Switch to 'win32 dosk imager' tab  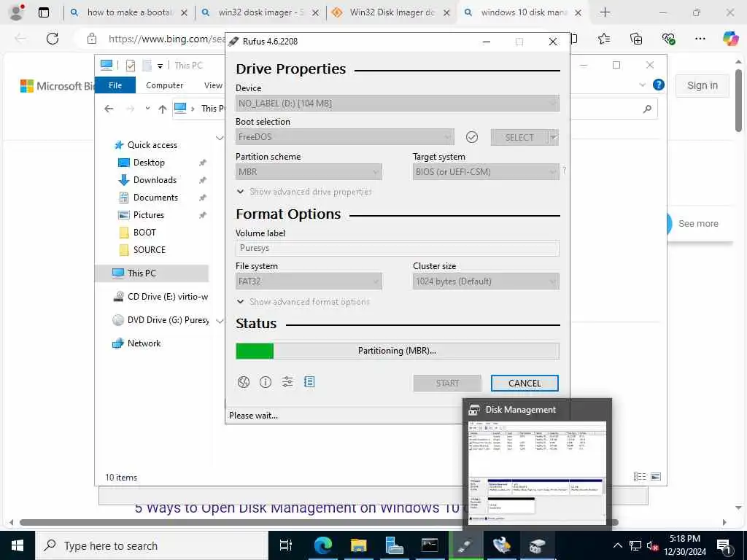(x=260, y=12)
